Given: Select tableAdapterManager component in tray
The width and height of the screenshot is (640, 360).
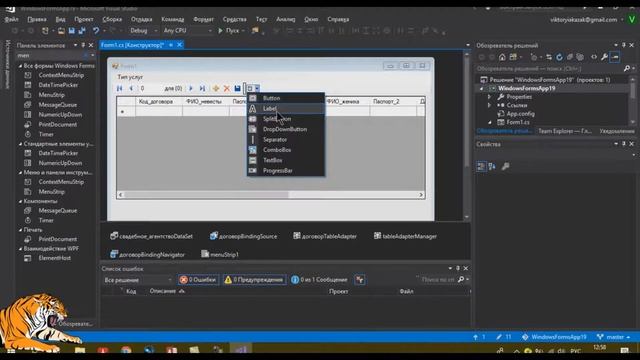Looking at the screenshot, I should [405, 236].
